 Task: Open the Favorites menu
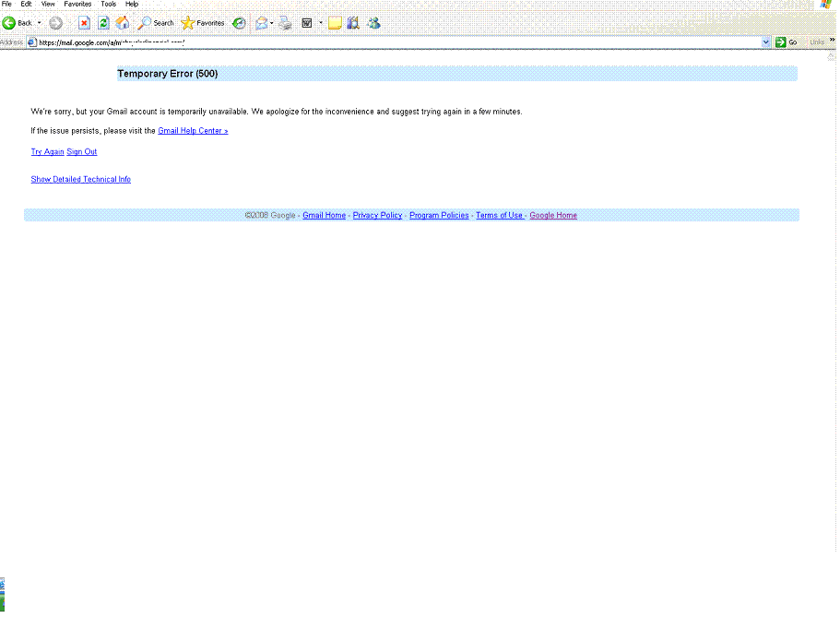point(77,4)
